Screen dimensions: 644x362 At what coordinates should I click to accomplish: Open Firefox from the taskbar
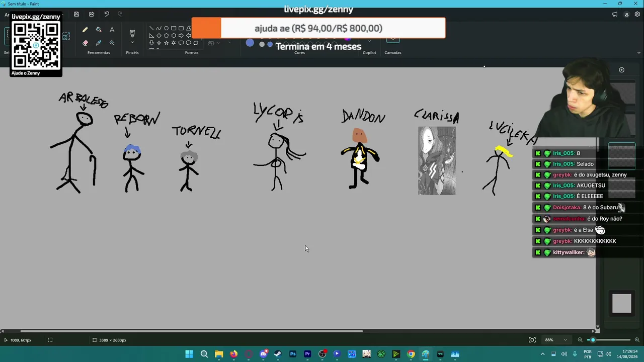(233, 354)
